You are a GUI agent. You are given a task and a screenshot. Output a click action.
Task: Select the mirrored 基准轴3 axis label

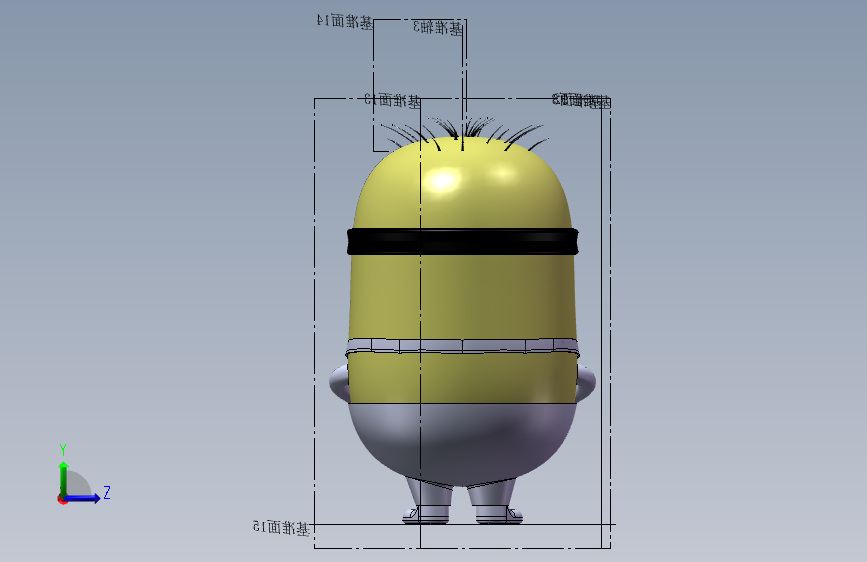[x=437, y=27]
